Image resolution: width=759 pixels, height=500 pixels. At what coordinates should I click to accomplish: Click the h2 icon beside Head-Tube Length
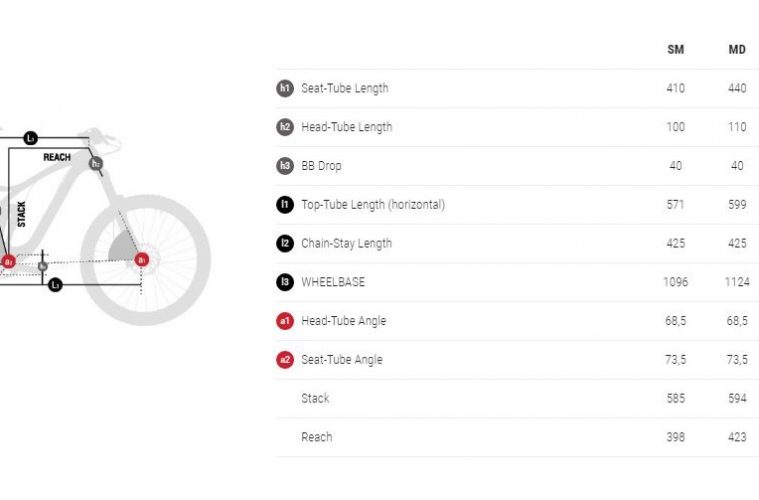click(285, 127)
